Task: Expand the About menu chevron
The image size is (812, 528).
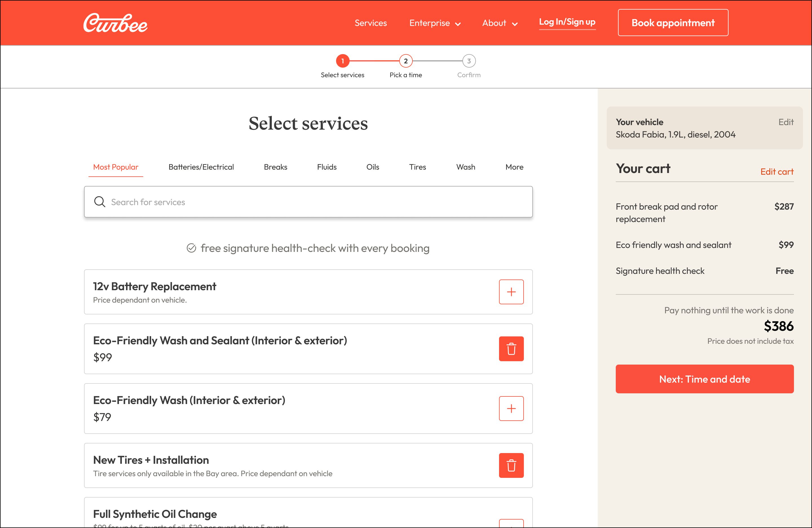Action: coord(515,24)
